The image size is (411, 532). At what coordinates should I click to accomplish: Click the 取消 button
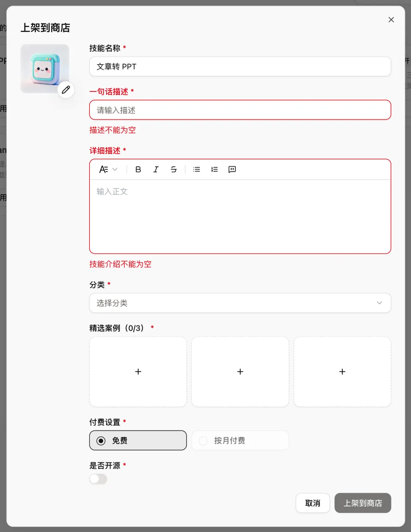pyautogui.click(x=312, y=503)
